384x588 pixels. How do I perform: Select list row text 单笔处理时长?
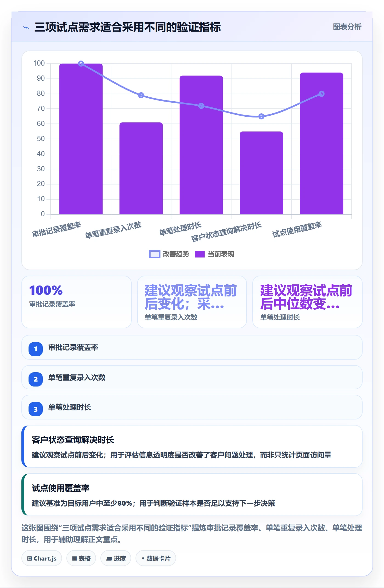pos(70,407)
